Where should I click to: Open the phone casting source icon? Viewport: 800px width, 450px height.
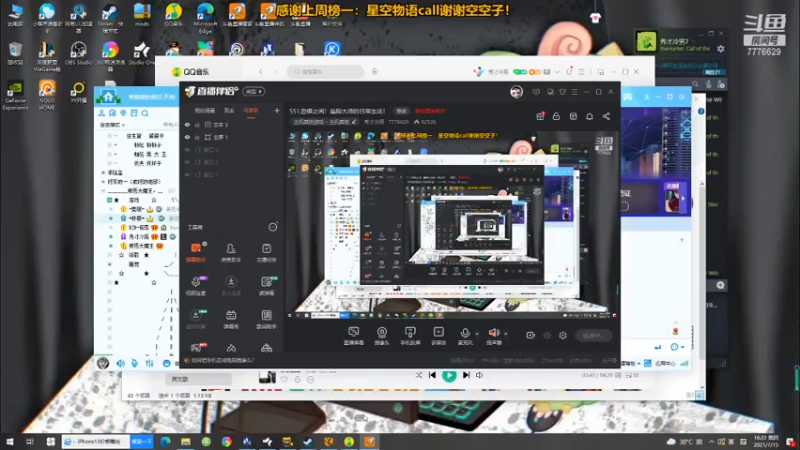[x=410, y=336]
